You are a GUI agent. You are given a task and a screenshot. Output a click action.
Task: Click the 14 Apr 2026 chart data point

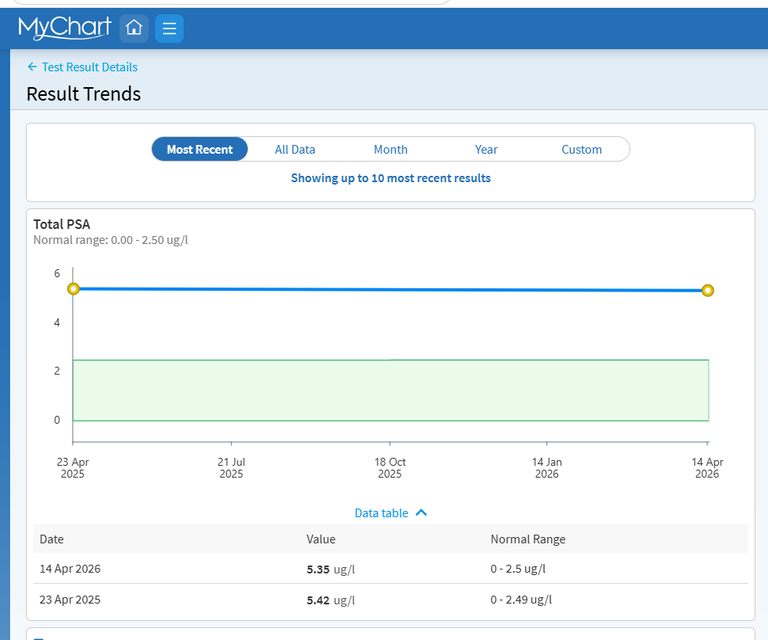(708, 291)
